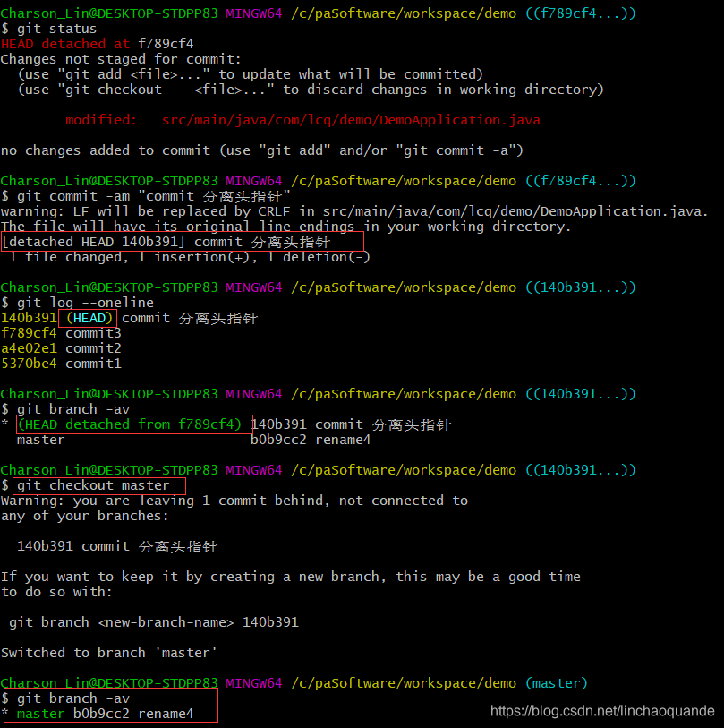Click the '(master)' branch indicator in the last prompt
This screenshot has height=728, width=724.
coord(557,683)
